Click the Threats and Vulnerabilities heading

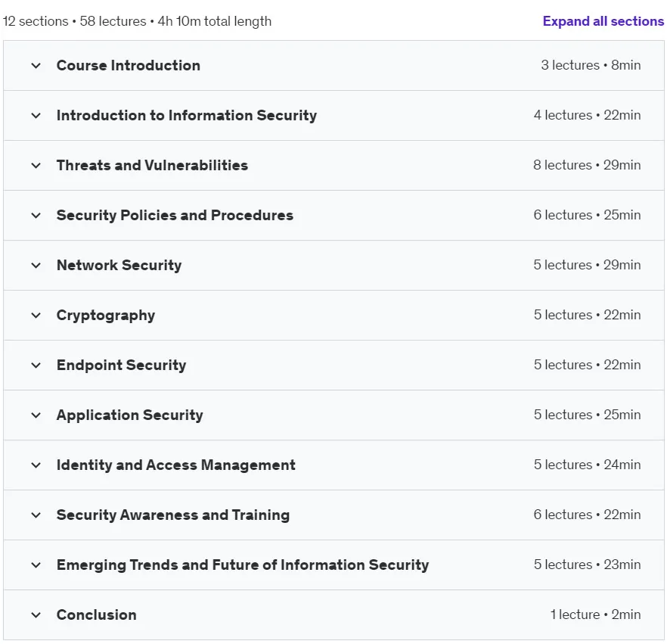pyautogui.click(x=152, y=165)
